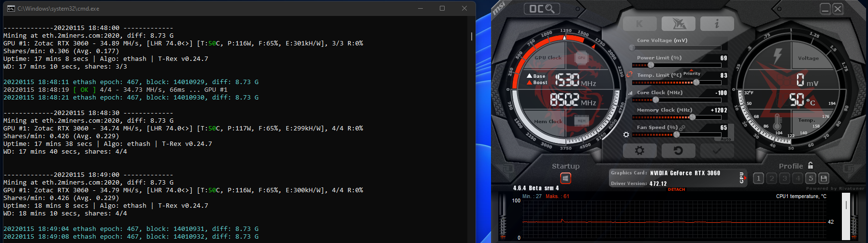The image size is (868, 243).
Task: Click the Core Clock value -100
Action: click(721, 93)
